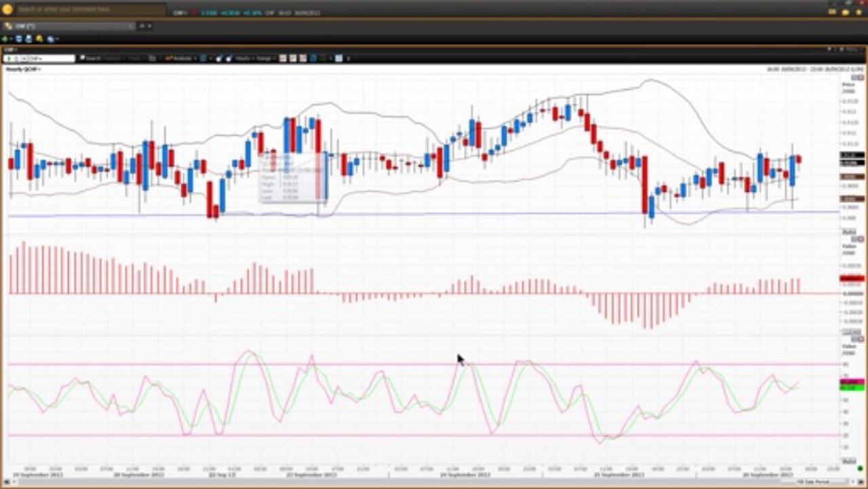The image size is (868, 489).
Task: Click the Search button in chart toolbar
Action: [91, 58]
